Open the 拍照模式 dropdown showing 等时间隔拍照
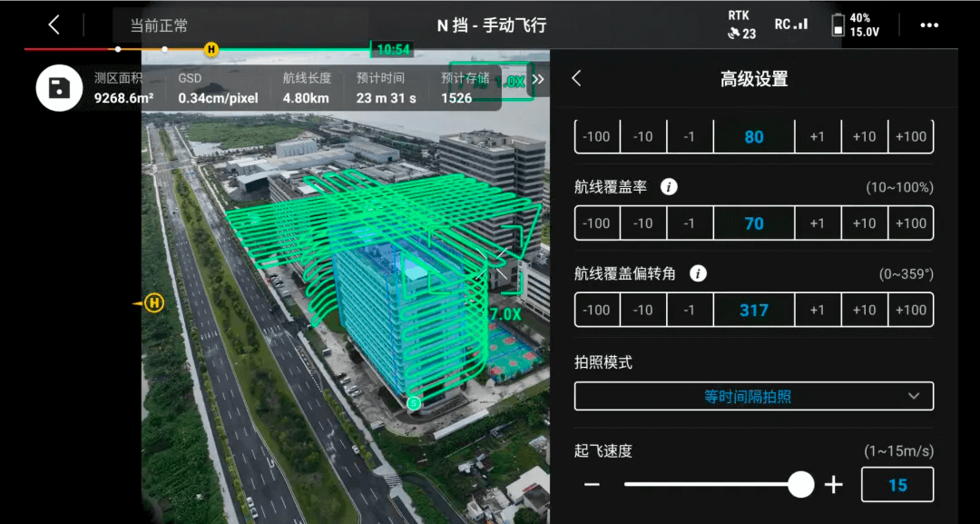The width and height of the screenshot is (980, 524). click(754, 396)
